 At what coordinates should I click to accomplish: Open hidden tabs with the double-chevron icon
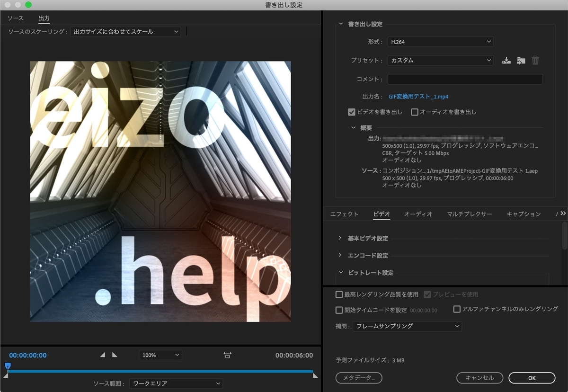click(x=563, y=213)
